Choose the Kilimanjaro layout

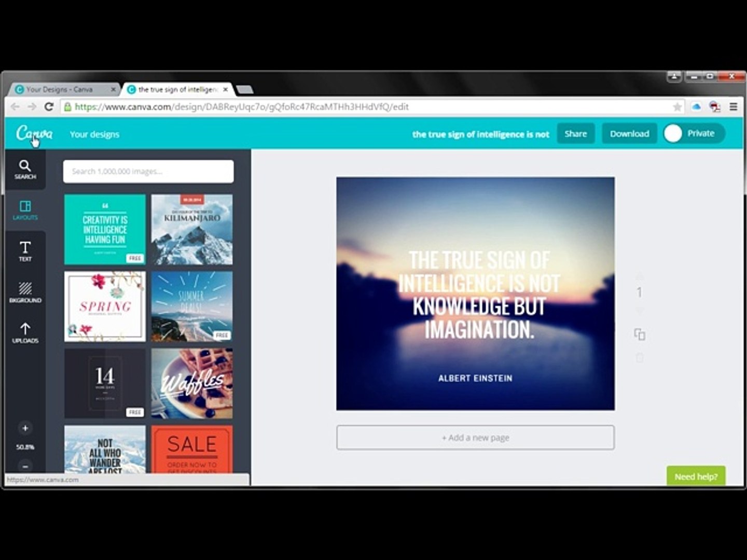(x=192, y=229)
